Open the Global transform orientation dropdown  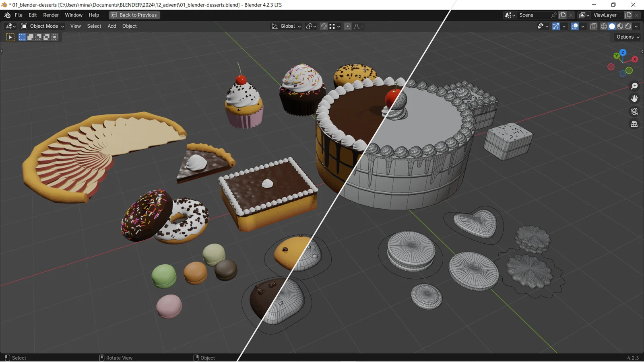click(x=286, y=26)
